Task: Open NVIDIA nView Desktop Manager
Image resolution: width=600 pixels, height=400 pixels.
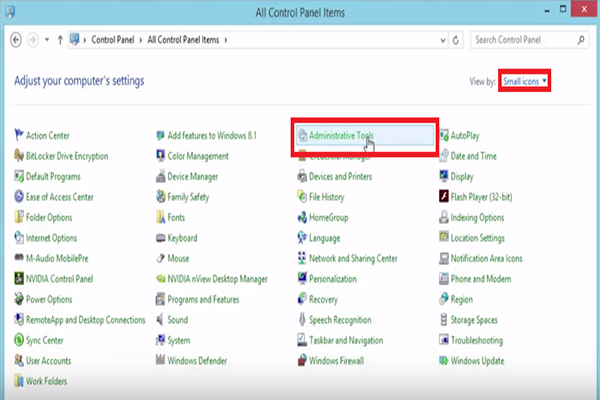Action: click(217, 279)
